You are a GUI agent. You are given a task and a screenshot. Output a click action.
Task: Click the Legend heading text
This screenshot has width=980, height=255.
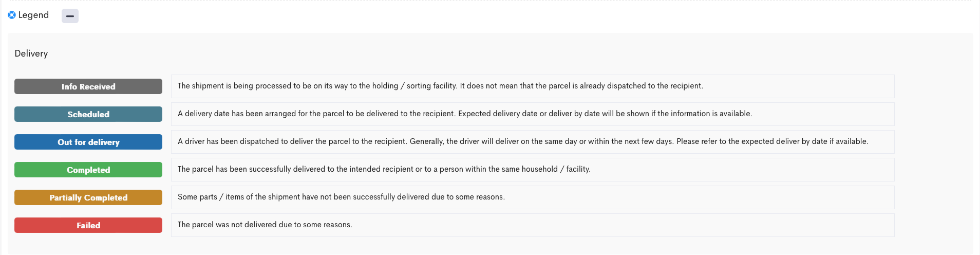coord(33,15)
